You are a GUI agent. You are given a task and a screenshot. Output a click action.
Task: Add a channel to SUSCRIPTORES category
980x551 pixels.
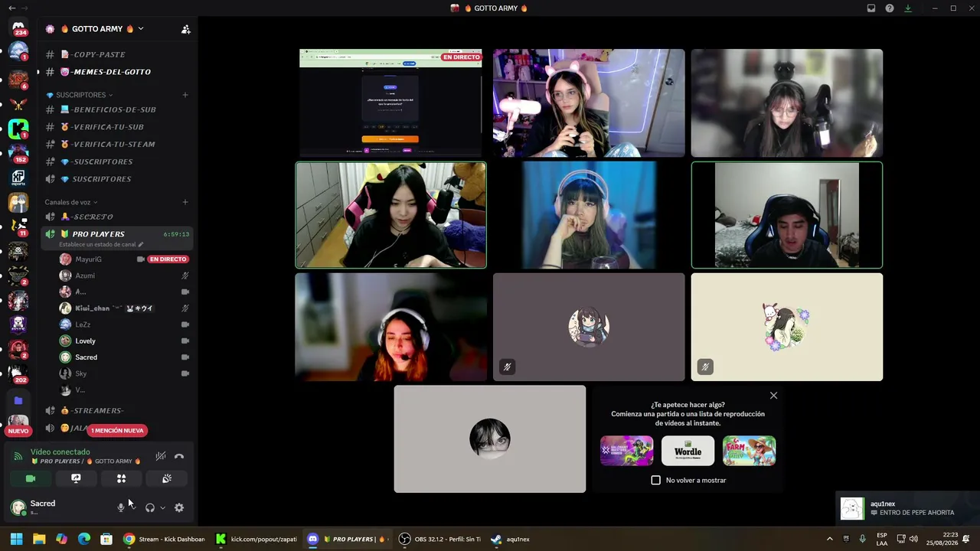(x=185, y=95)
